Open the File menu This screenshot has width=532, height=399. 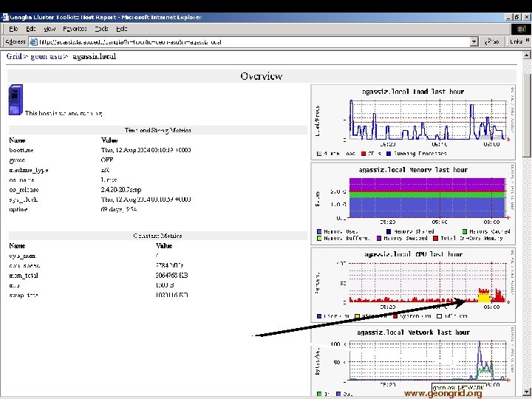pos(13,29)
